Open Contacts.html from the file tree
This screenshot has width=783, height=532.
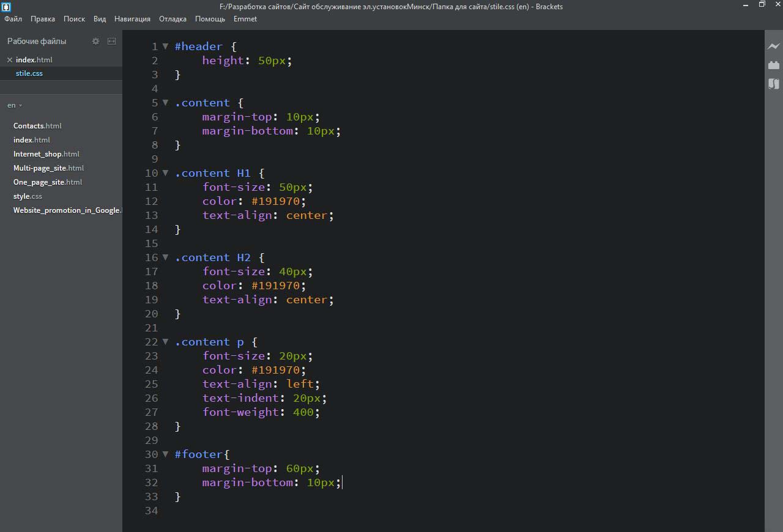pos(37,126)
